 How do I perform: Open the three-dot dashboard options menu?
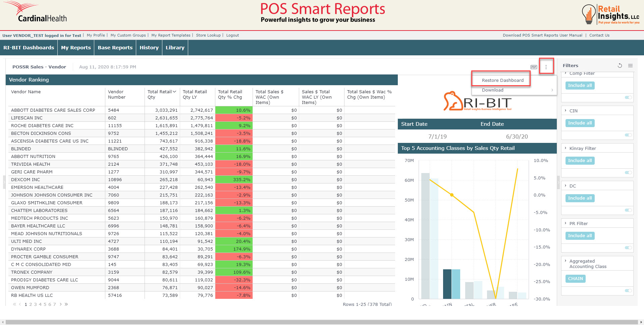point(546,67)
